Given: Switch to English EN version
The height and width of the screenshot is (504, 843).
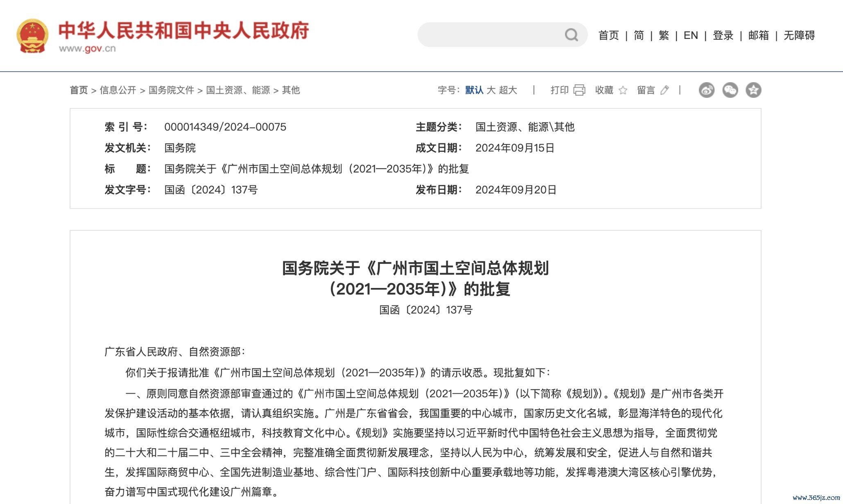Looking at the screenshot, I should coord(691,35).
